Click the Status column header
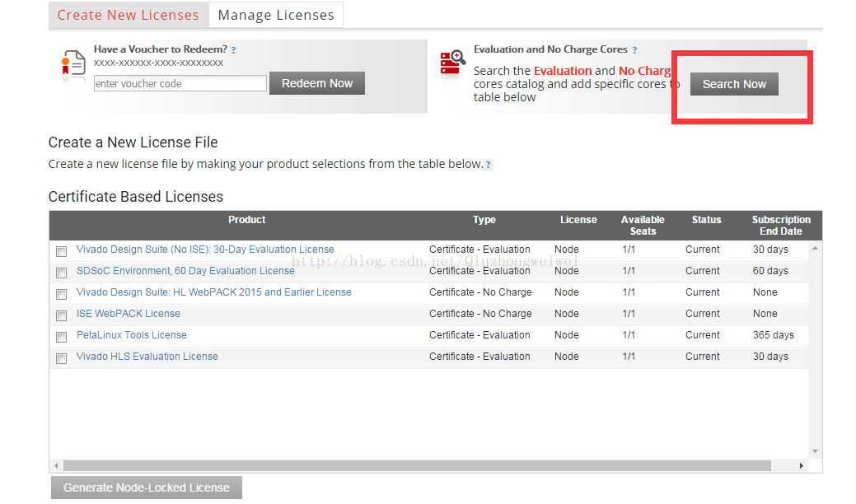This screenshot has width=856, height=504. point(706,220)
